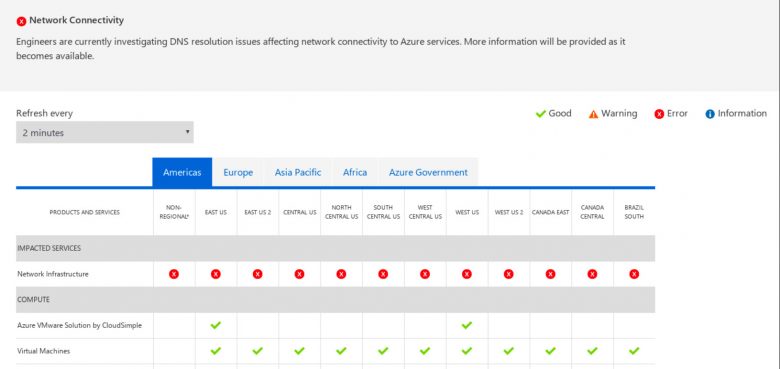Click the Azure VMware Solution checkmark for East US
780x369 pixels.
tap(215, 325)
